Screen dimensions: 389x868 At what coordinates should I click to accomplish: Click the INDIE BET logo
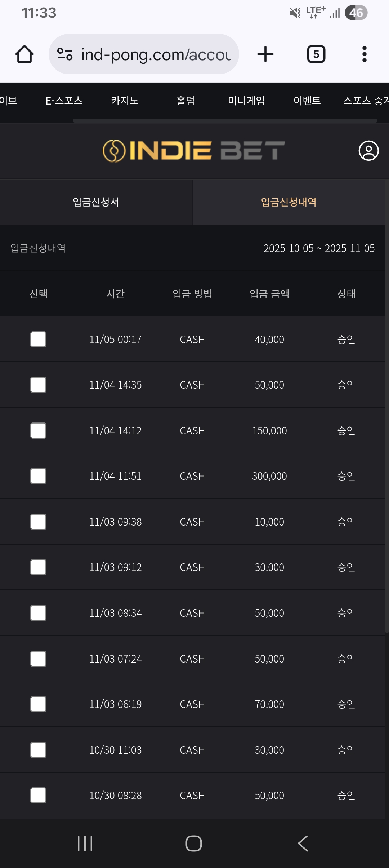point(194,151)
